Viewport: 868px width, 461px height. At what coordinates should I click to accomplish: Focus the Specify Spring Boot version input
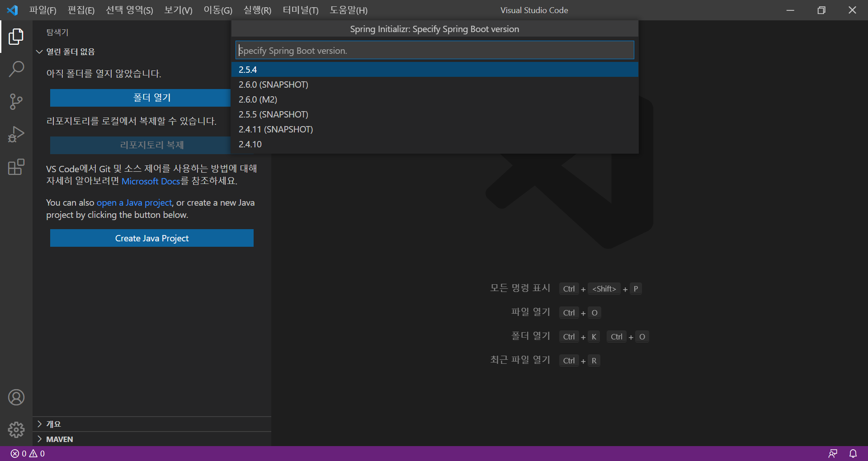435,50
